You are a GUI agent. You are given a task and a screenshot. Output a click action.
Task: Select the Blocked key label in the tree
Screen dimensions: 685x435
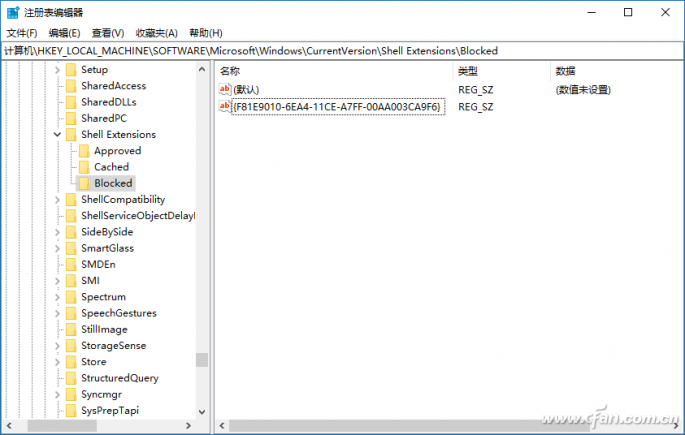[113, 183]
